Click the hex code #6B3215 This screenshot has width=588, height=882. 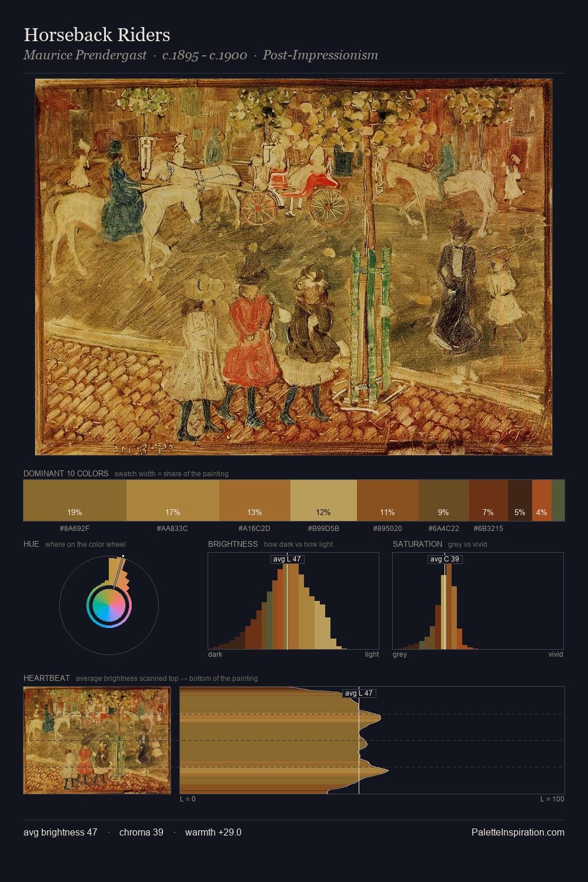coord(489,529)
